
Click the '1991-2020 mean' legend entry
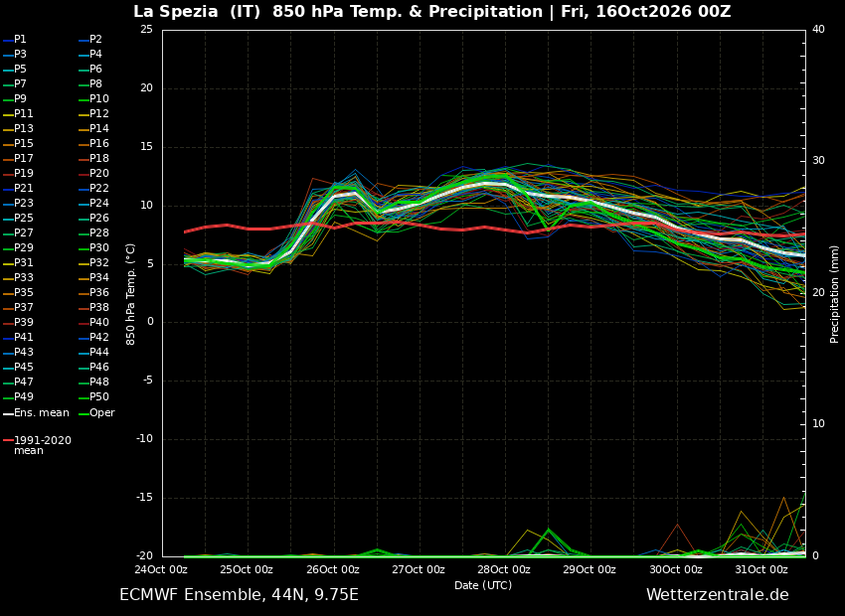pyautogui.click(x=37, y=445)
